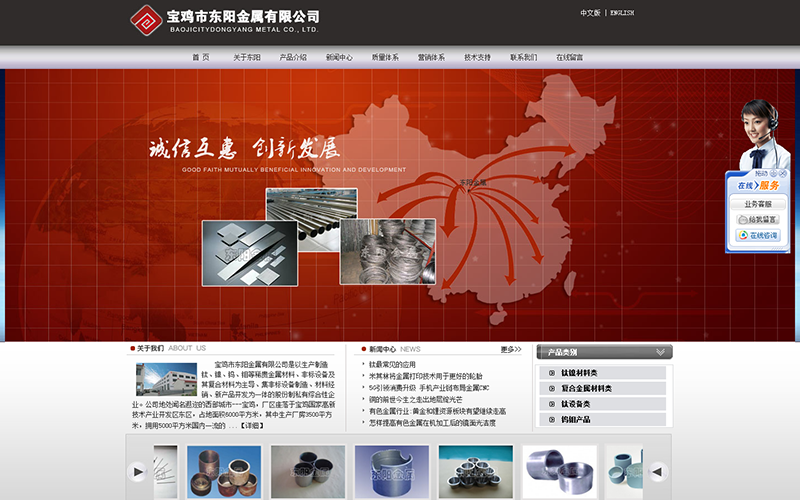Click 给我留言 message button
The image size is (800, 500).
[x=758, y=219]
